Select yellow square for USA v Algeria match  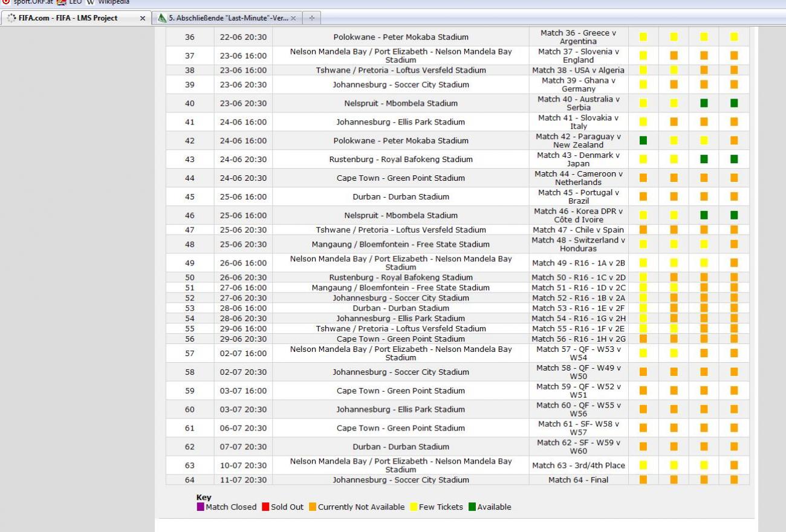[x=643, y=70]
